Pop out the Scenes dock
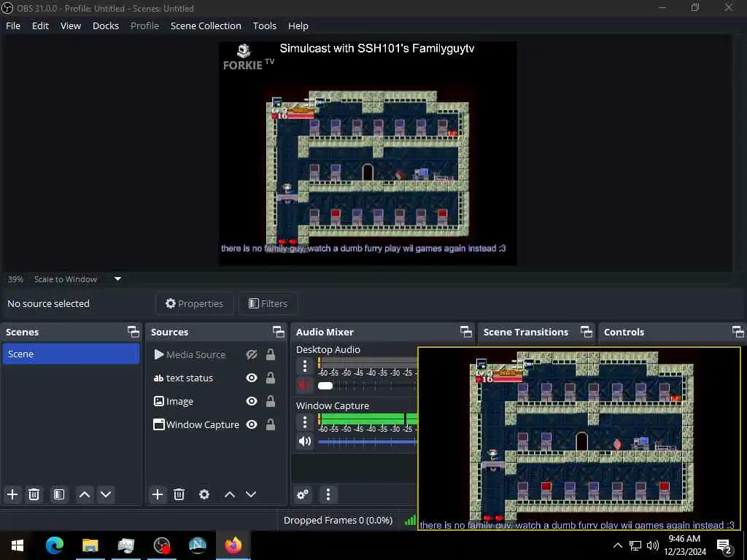The height and width of the screenshot is (560, 747). (x=133, y=332)
